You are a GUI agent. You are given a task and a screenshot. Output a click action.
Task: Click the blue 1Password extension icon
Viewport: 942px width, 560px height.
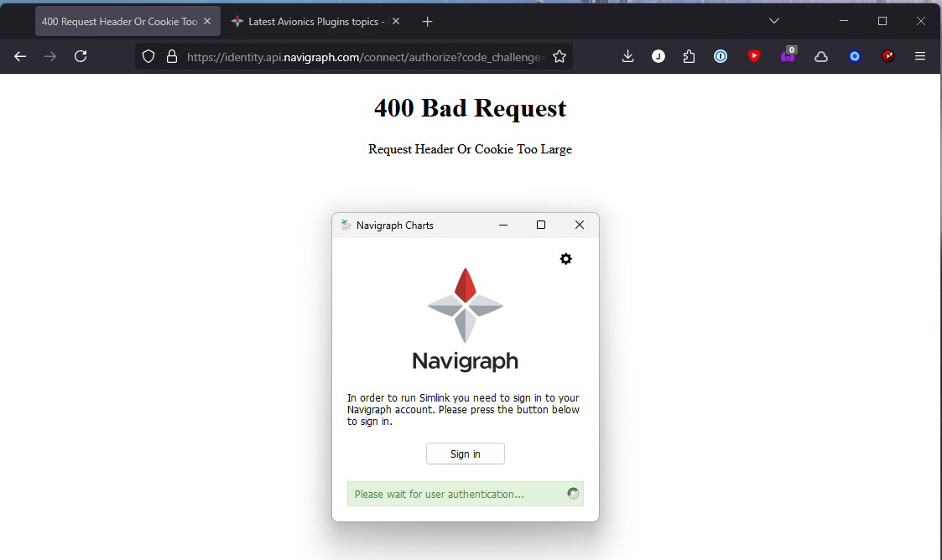[721, 56]
